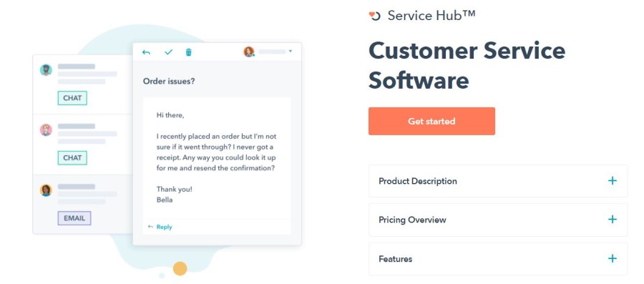Click the reply arrow icon in email toolbar
The height and width of the screenshot is (284, 644).
click(146, 52)
